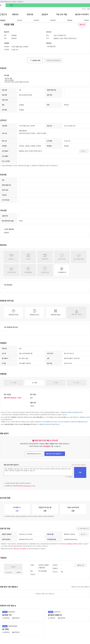This screenshot has width=90, height=644.
Task: Click the 필기 written test method box
Action: pos(55,383)
